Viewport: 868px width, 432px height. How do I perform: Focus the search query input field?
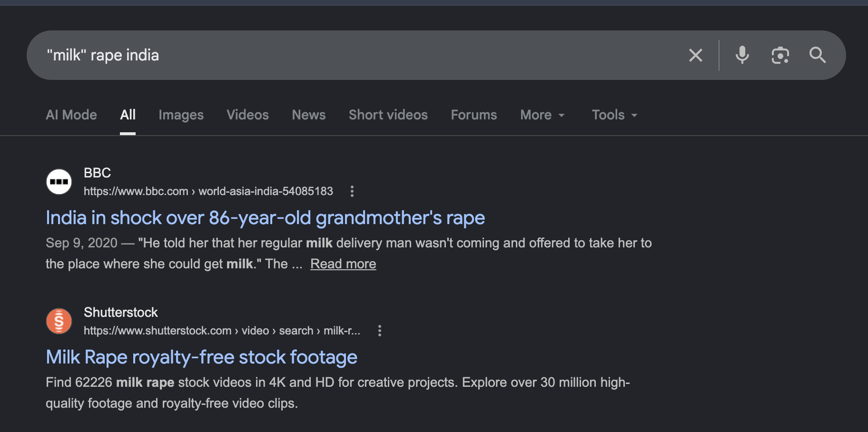362,55
